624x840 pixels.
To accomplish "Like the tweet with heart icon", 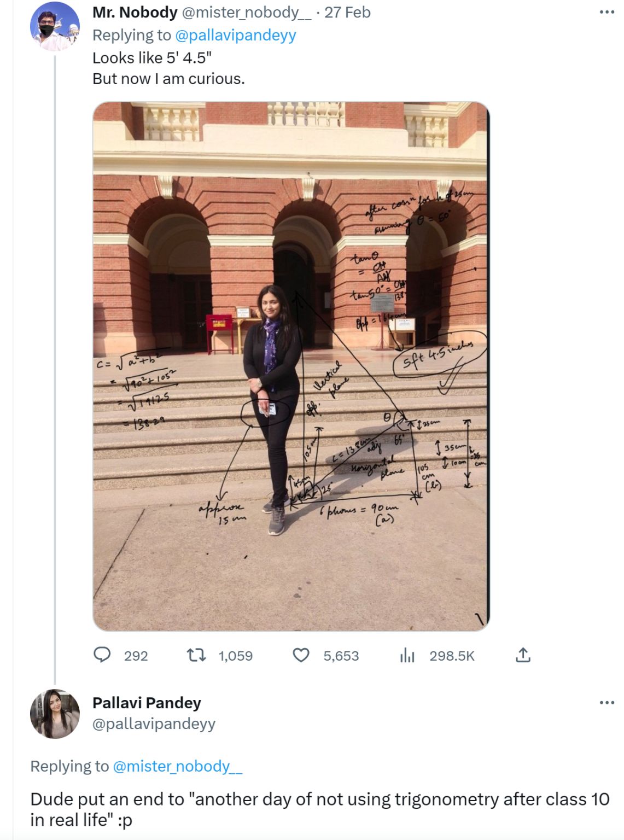I will point(301,655).
